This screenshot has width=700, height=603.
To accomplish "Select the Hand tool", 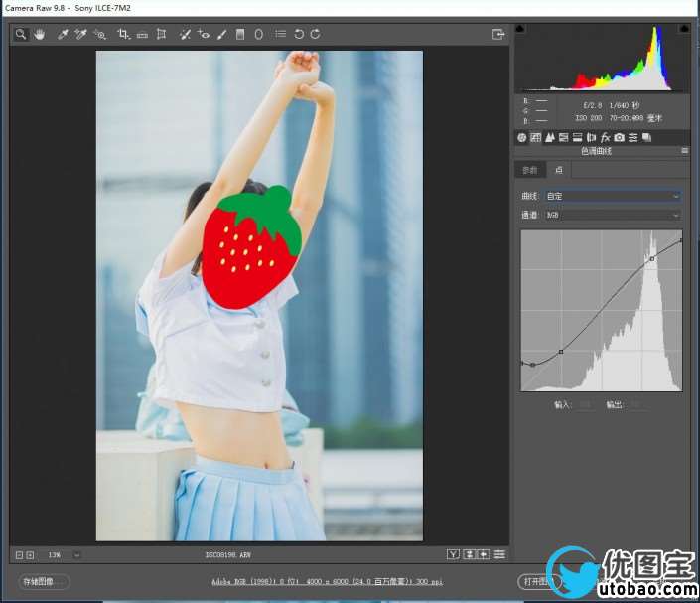I will (40, 34).
